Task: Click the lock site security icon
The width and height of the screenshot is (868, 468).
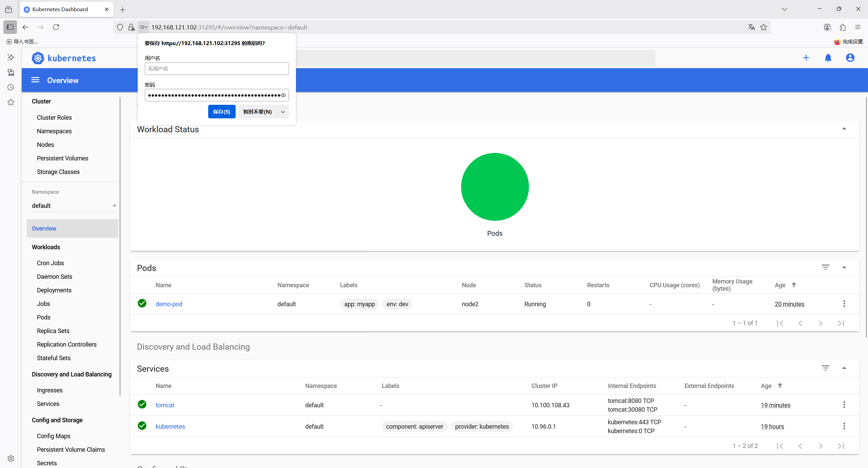Action: (132, 27)
